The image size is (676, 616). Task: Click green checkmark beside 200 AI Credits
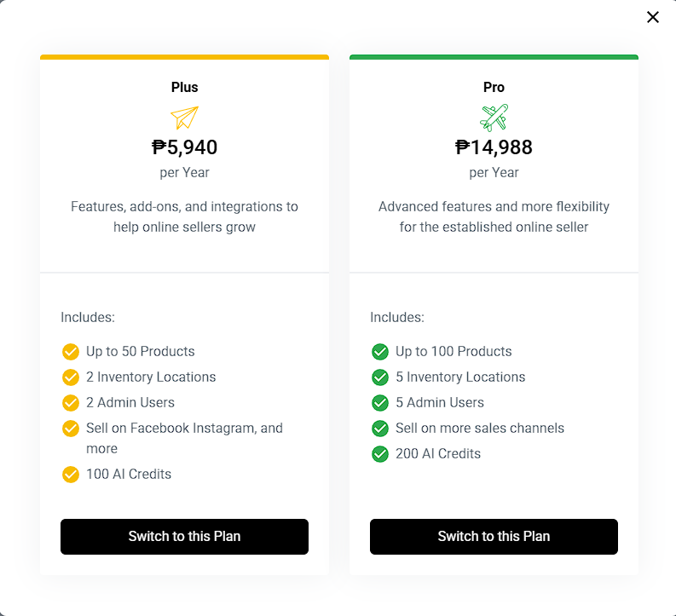coord(380,454)
